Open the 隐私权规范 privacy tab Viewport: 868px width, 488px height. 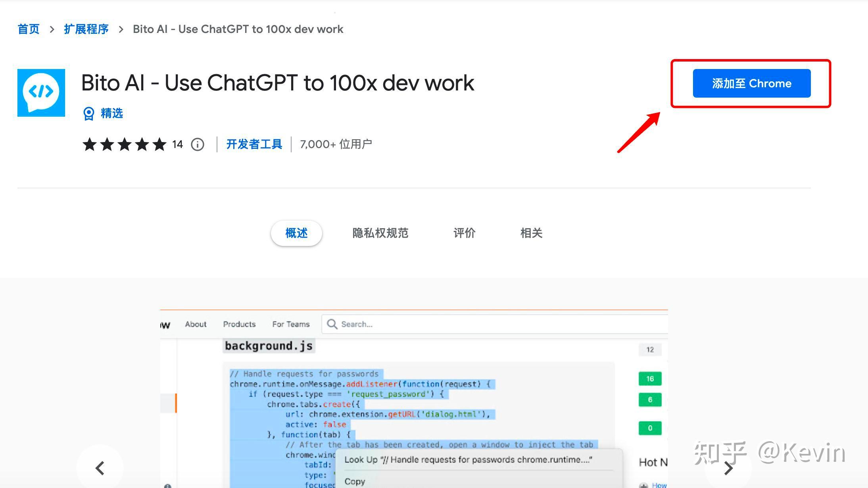click(x=380, y=233)
